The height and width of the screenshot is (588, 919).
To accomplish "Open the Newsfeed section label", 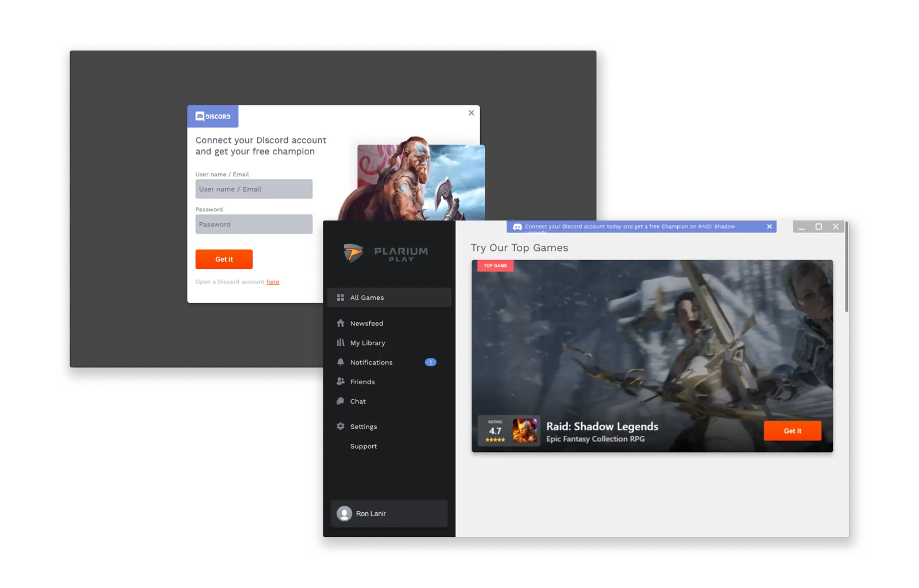I will click(366, 323).
